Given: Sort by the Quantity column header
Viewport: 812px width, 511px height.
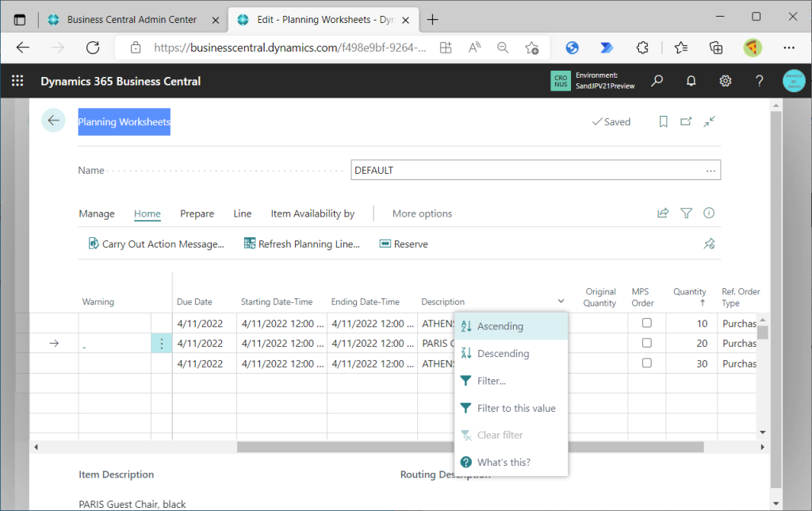Looking at the screenshot, I should [x=689, y=297].
